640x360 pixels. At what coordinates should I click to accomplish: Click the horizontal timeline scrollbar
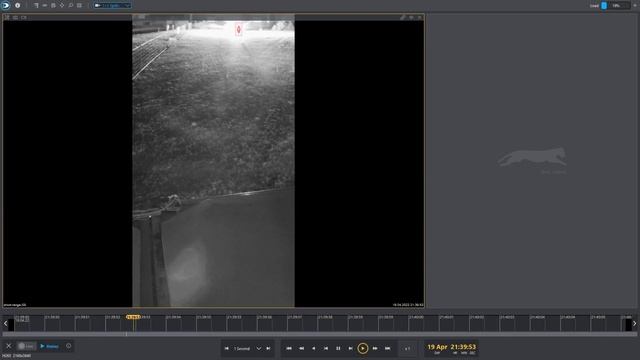point(320,334)
